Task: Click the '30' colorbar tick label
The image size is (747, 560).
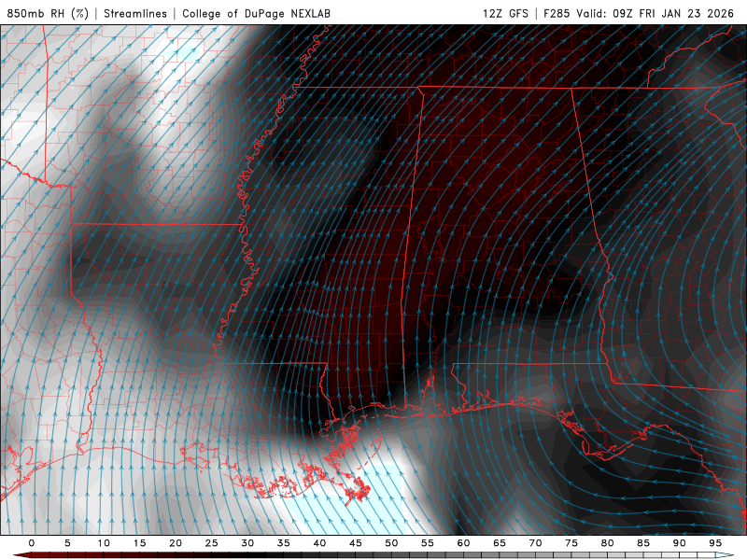Action: [247, 543]
